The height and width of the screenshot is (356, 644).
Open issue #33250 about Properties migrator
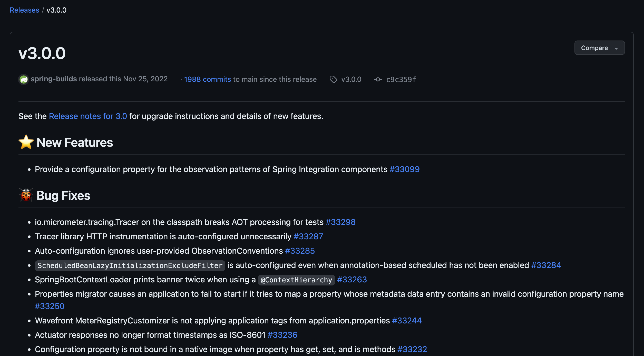pos(50,306)
